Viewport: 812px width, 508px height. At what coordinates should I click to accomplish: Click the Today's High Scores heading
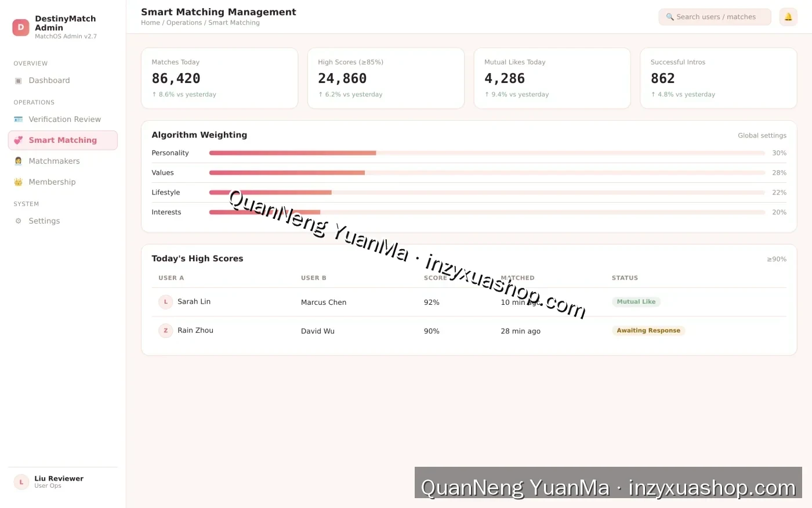pyautogui.click(x=197, y=259)
